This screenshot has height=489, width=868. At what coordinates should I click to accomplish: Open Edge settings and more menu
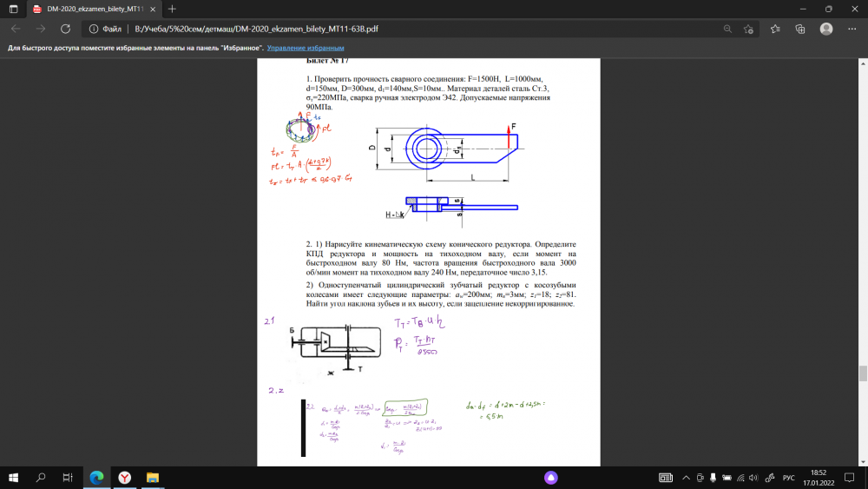852,29
